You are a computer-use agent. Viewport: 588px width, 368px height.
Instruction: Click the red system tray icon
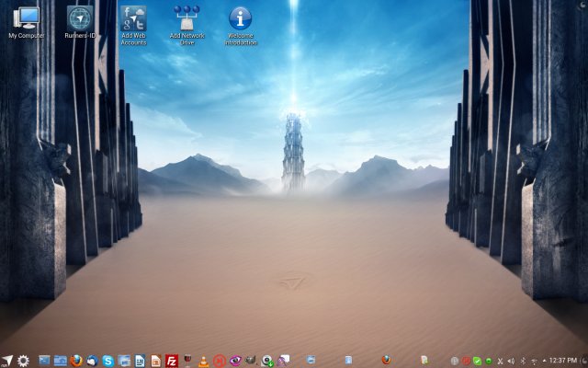tap(466, 362)
